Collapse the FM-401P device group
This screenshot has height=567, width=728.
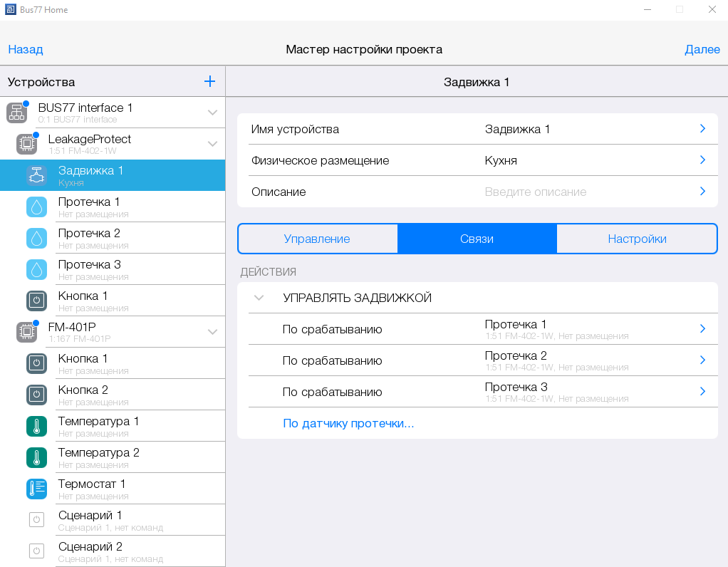[212, 332]
